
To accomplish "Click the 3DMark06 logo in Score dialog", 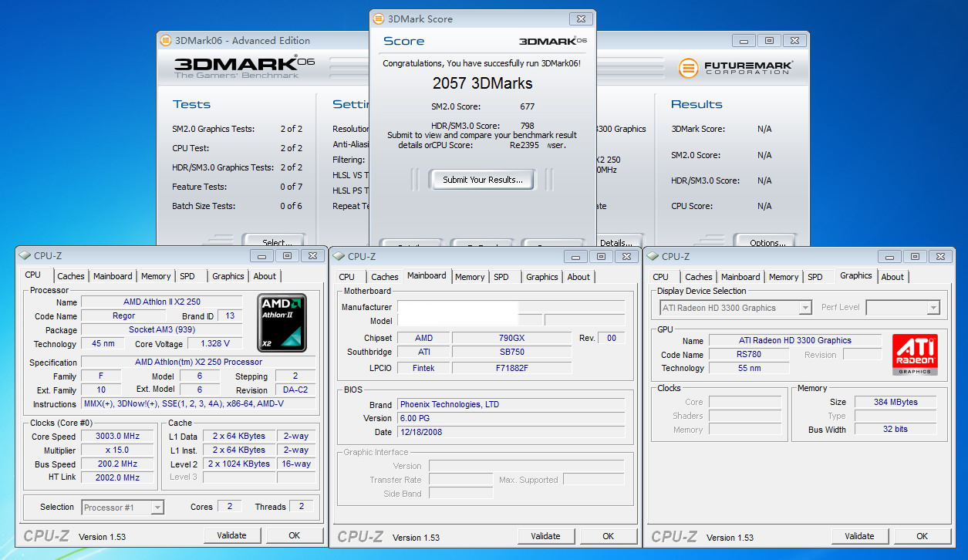I will pos(553,41).
